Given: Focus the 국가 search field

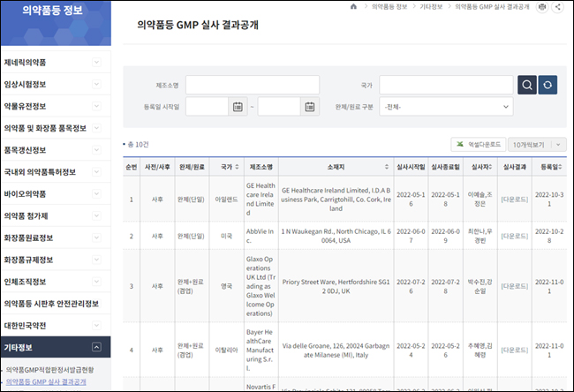Looking at the screenshot, I should pyautogui.click(x=446, y=85).
